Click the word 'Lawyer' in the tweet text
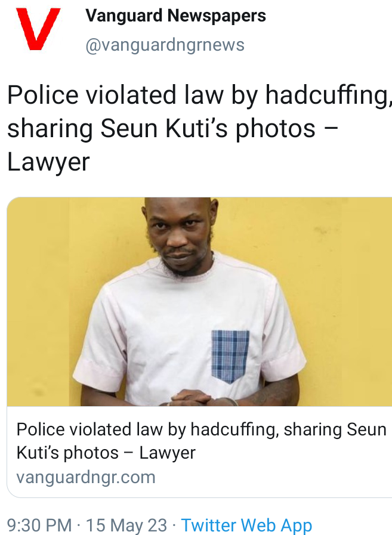This screenshot has width=392, height=535. pyautogui.click(x=48, y=162)
